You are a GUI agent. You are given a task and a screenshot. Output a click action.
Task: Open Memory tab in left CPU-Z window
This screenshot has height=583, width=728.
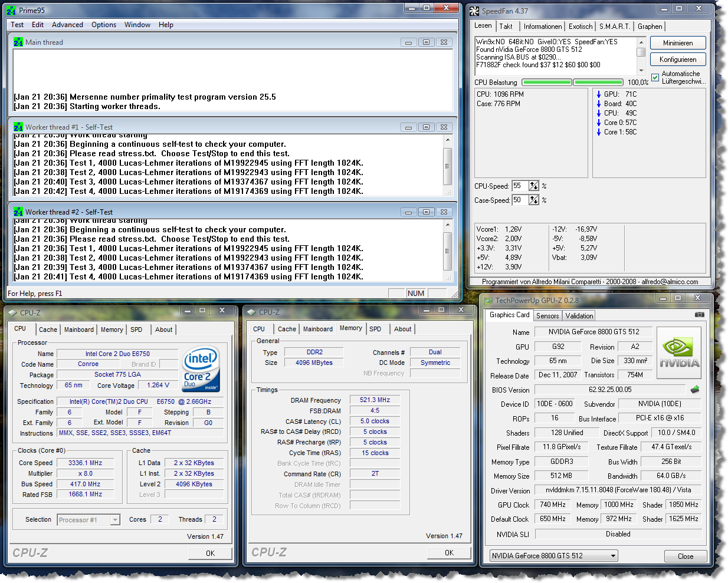tap(112, 330)
